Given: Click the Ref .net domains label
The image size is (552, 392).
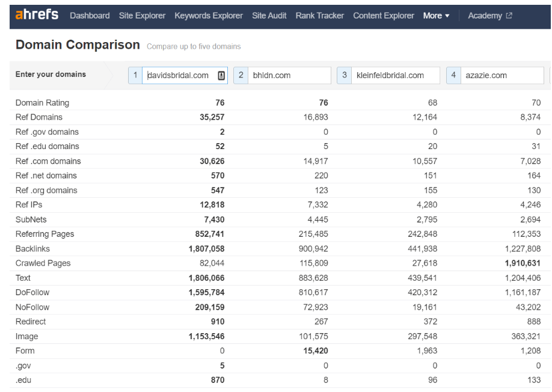Looking at the screenshot, I should click(46, 176).
